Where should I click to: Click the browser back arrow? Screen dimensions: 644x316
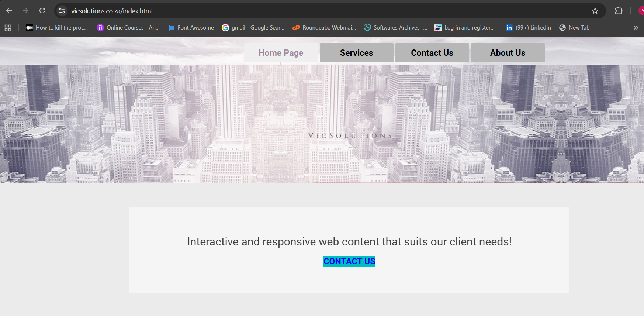9,11
